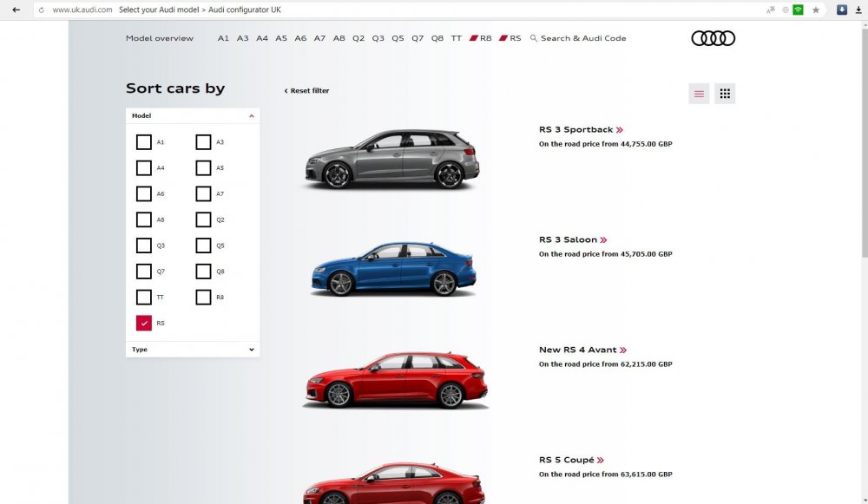The image size is (868, 504).
Task: Switch to grid view layout icon
Action: (725, 94)
